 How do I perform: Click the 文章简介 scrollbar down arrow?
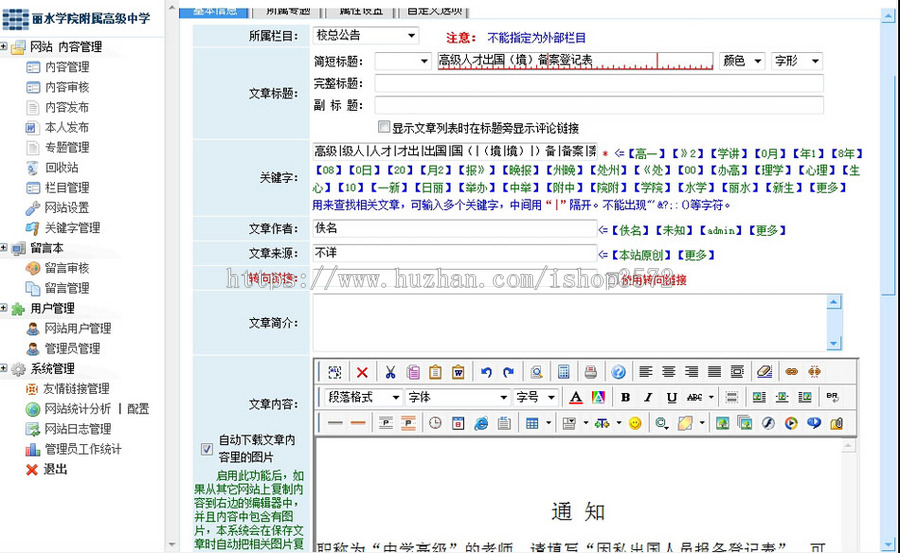[x=834, y=343]
